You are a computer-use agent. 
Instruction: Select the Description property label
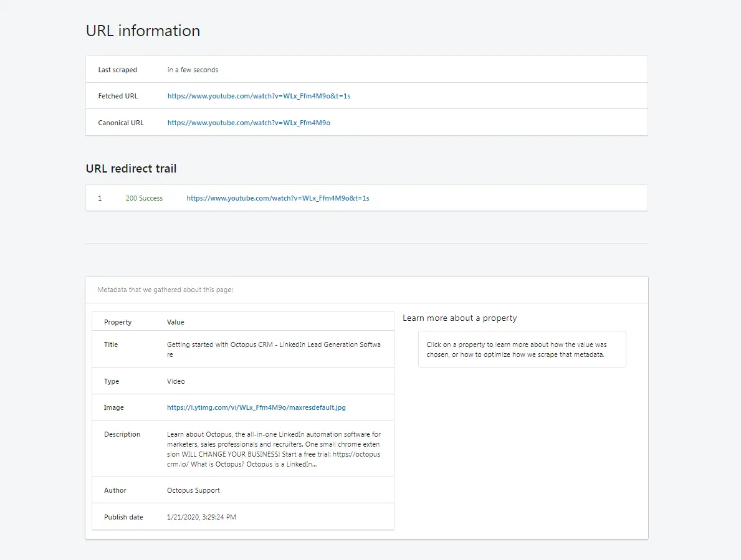click(122, 434)
